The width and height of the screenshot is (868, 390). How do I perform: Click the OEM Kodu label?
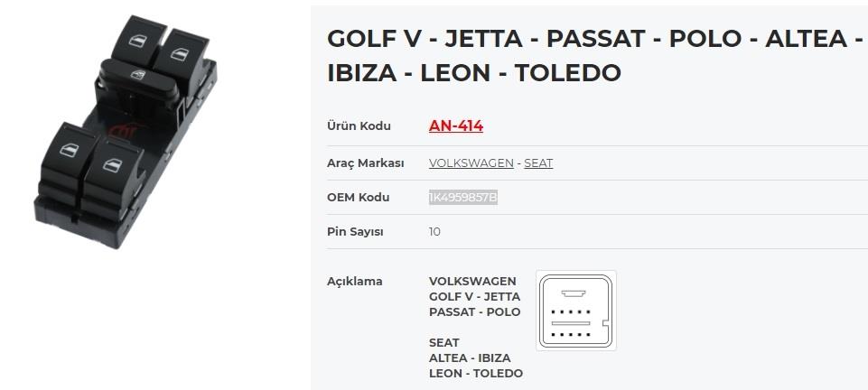[x=359, y=198]
